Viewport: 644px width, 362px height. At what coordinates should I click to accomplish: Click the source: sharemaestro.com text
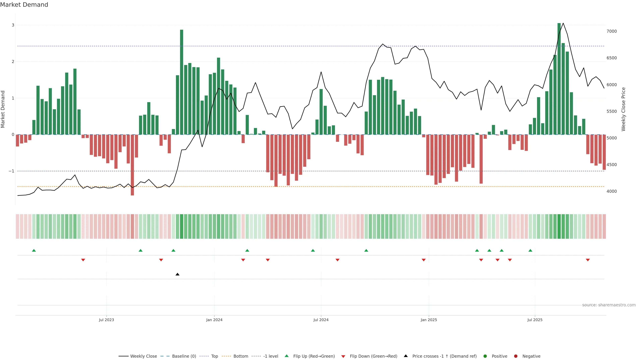point(609,305)
